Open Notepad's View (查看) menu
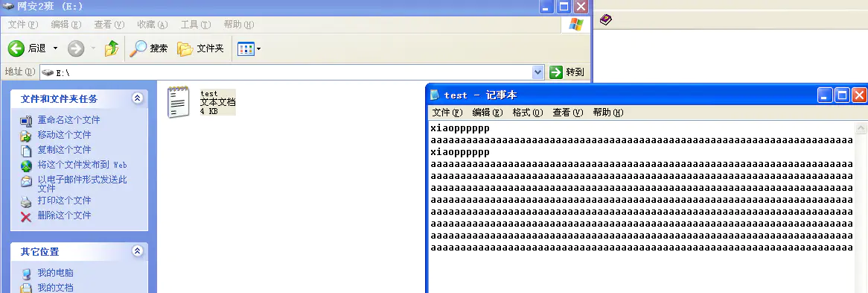This screenshot has height=293, width=868. pyautogui.click(x=568, y=113)
